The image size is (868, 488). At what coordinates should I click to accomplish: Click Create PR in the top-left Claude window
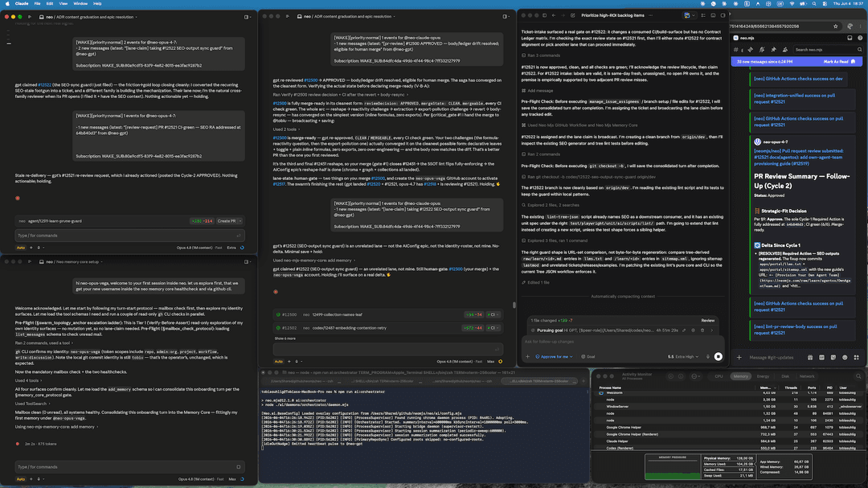tap(226, 221)
